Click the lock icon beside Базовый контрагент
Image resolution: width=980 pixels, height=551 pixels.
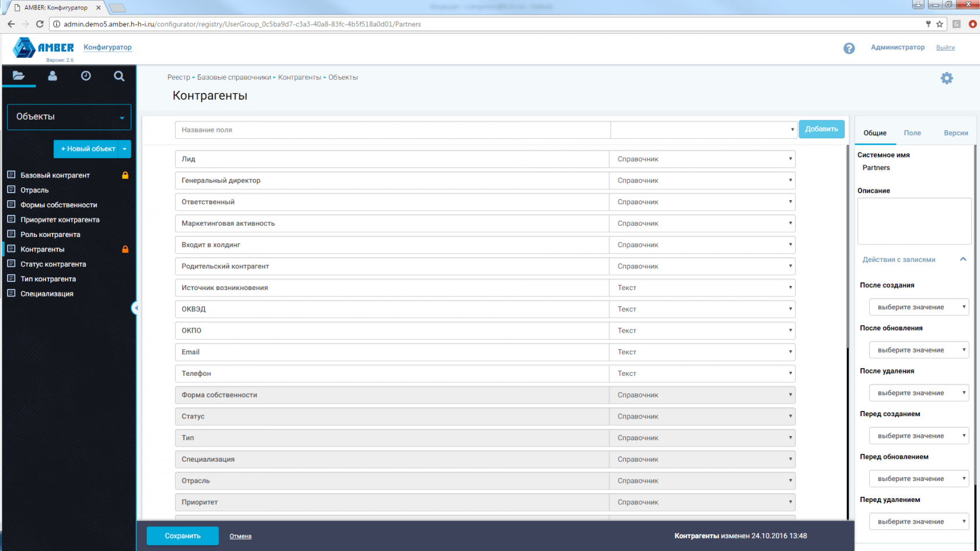[x=125, y=175]
